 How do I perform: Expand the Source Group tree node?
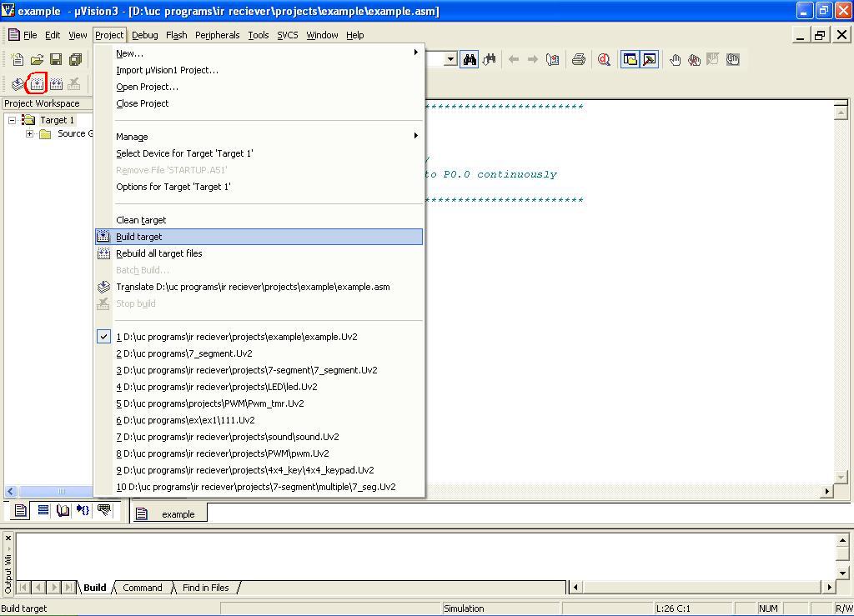point(29,134)
